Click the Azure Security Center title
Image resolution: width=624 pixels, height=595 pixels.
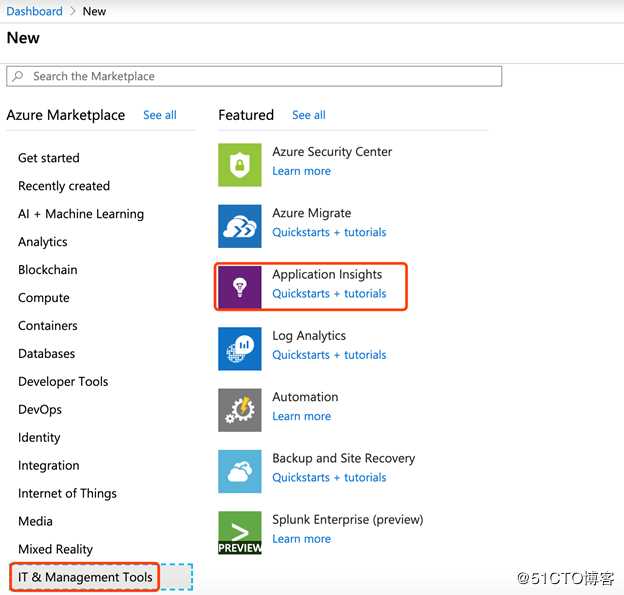click(x=332, y=152)
